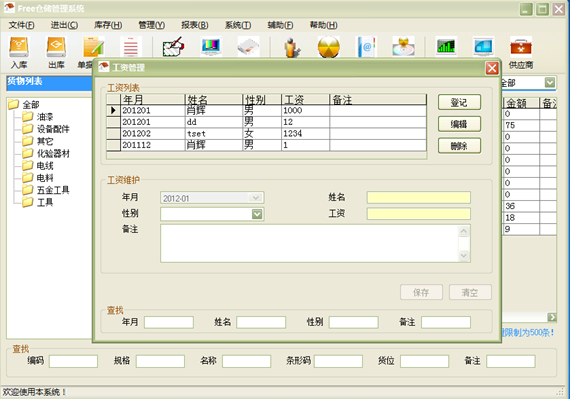Image resolution: width=570 pixels, height=399 pixels.
Task: Open the 帮助(H) menu
Action: pyautogui.click(x=324, y=25)
